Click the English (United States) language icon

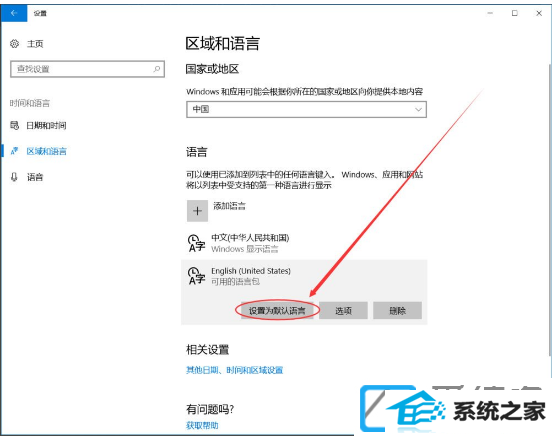pyautogui.click(x=196, y=276)
